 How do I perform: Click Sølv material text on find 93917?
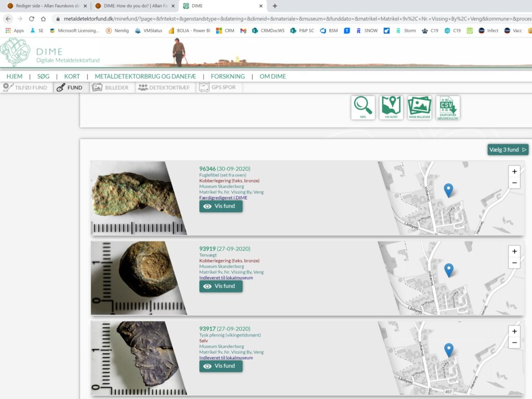pos(204,341)
